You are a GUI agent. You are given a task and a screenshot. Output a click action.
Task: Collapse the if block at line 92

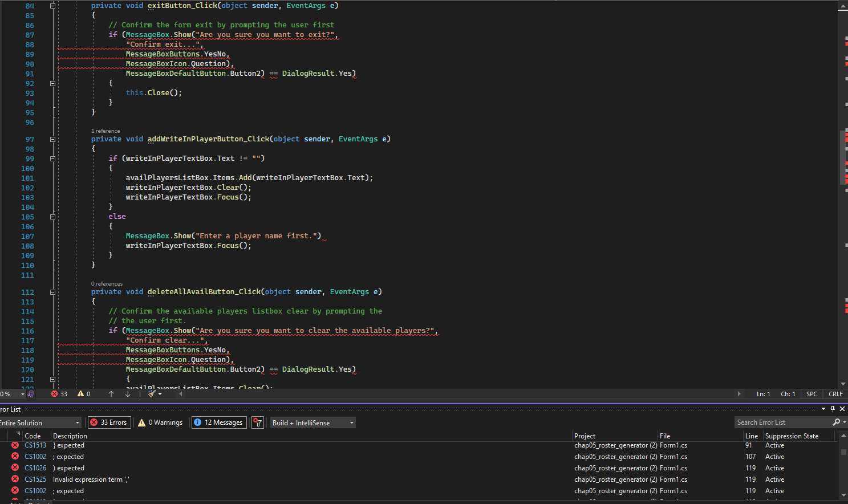[x=52, y=83]
